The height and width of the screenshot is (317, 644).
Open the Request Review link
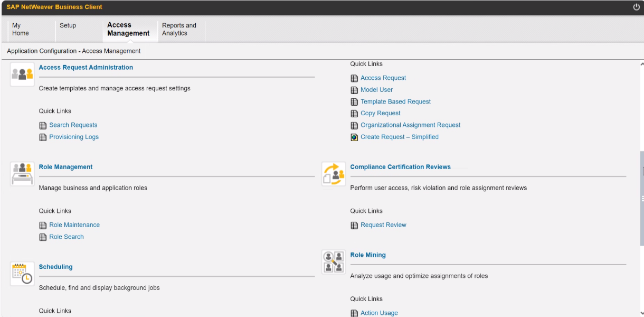pos(383,225)
